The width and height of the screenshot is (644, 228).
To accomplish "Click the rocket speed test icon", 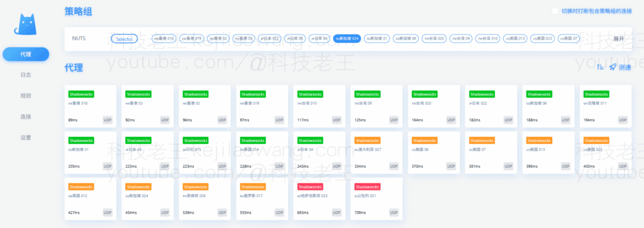I will coord(613,67).
